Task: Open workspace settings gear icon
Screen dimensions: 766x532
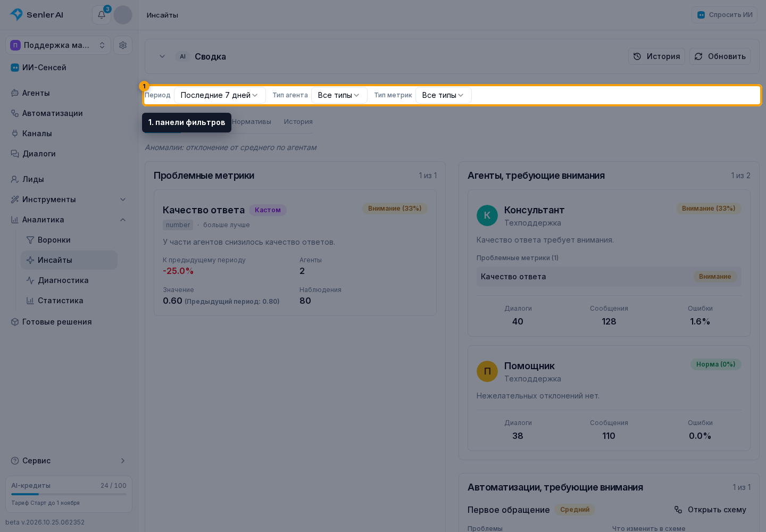Action: [x=123, y=45]
